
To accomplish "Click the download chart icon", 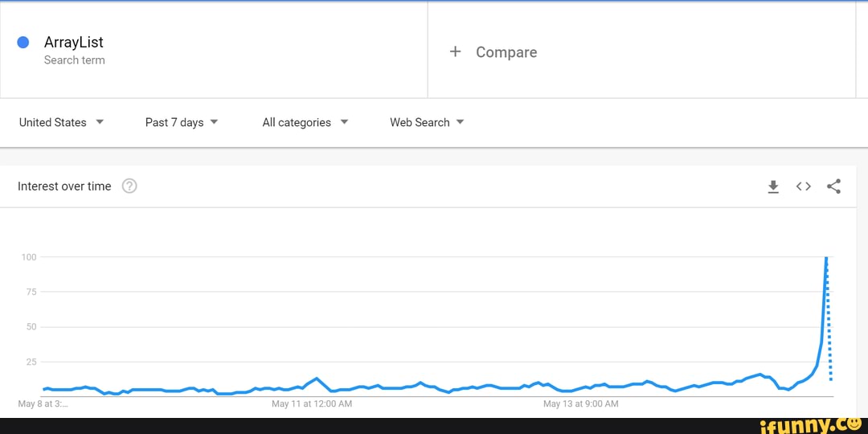I will 773,186.
